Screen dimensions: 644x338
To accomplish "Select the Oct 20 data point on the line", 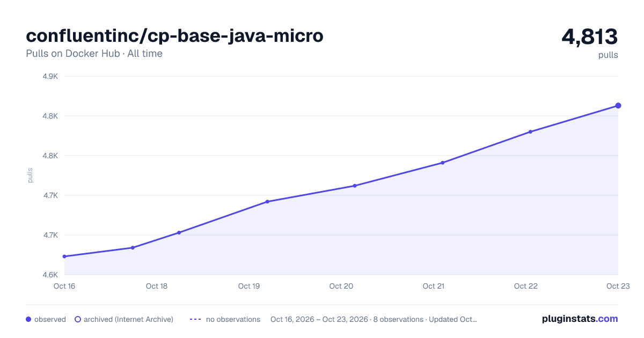I will (355, 186).
